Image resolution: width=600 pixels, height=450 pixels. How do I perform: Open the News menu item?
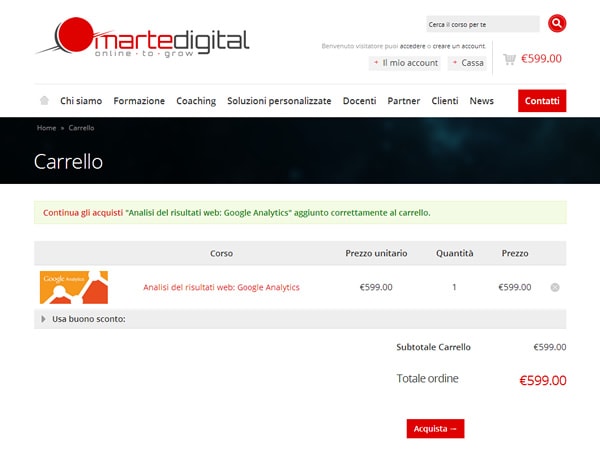(x=481, y=101)
